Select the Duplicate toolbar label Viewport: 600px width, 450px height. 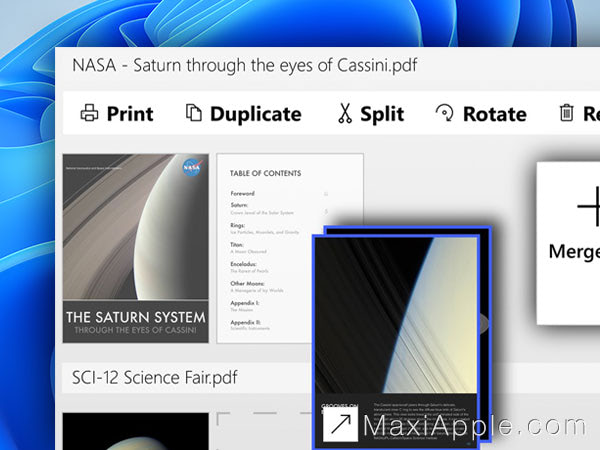pos(256,114)
